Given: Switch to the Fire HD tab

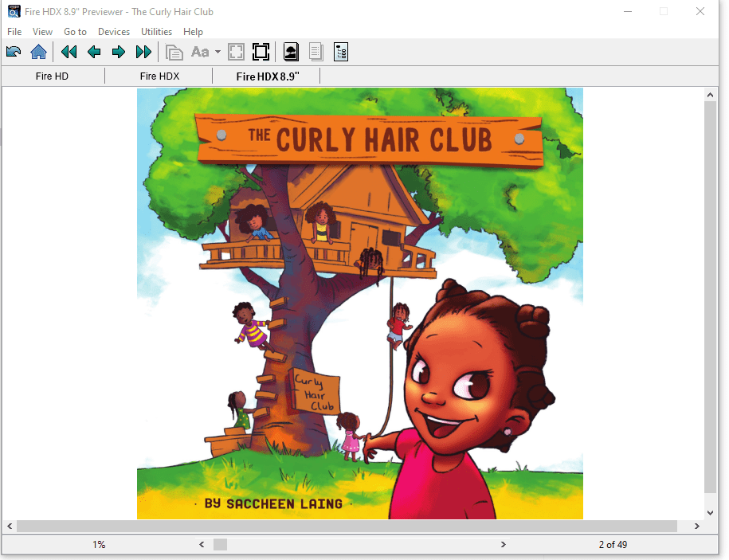Looking at the screenshot, I should [x=52, y=76].
